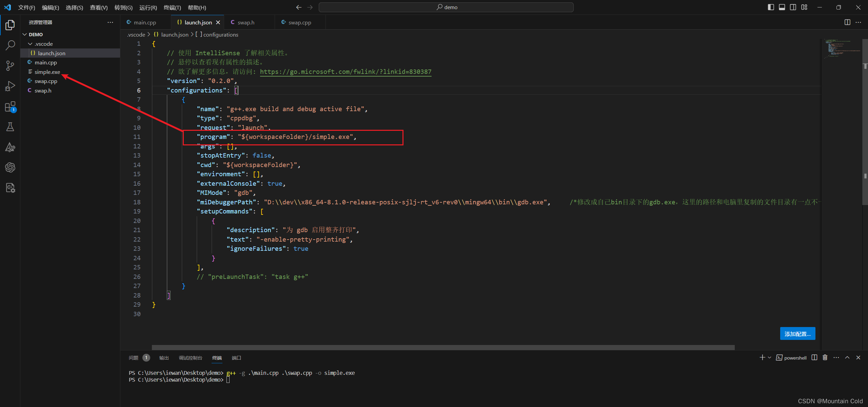Image resolution: width=868 pixels, height=407 pixels.
Task: Click the 添加配置... button
Action: point(797,334)
